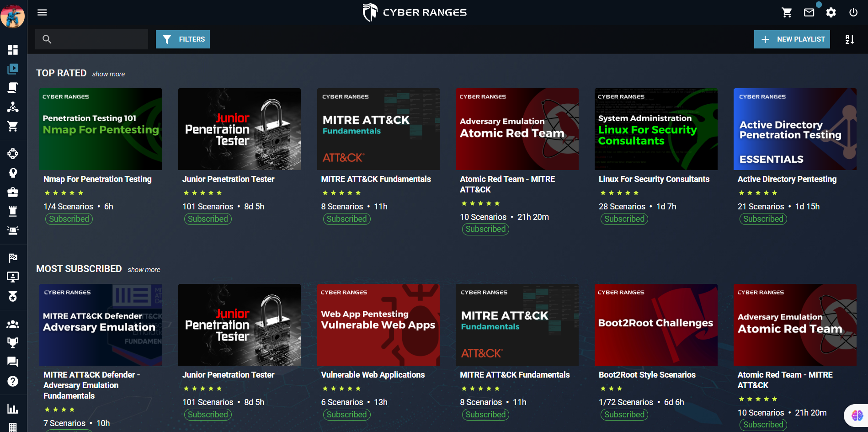Open the sidebar shopping cart icon
The height and width of the screenshot is (432, 868).
[13, 126]
